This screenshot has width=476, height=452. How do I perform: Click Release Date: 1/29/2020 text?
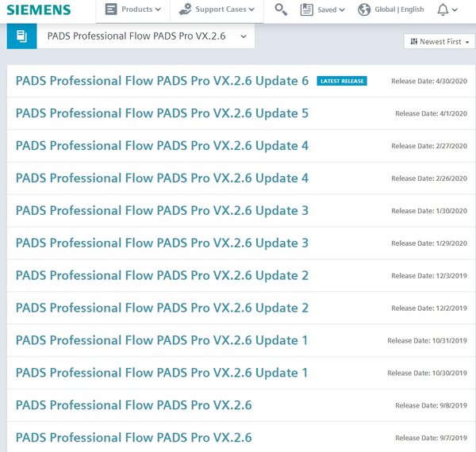429,243
